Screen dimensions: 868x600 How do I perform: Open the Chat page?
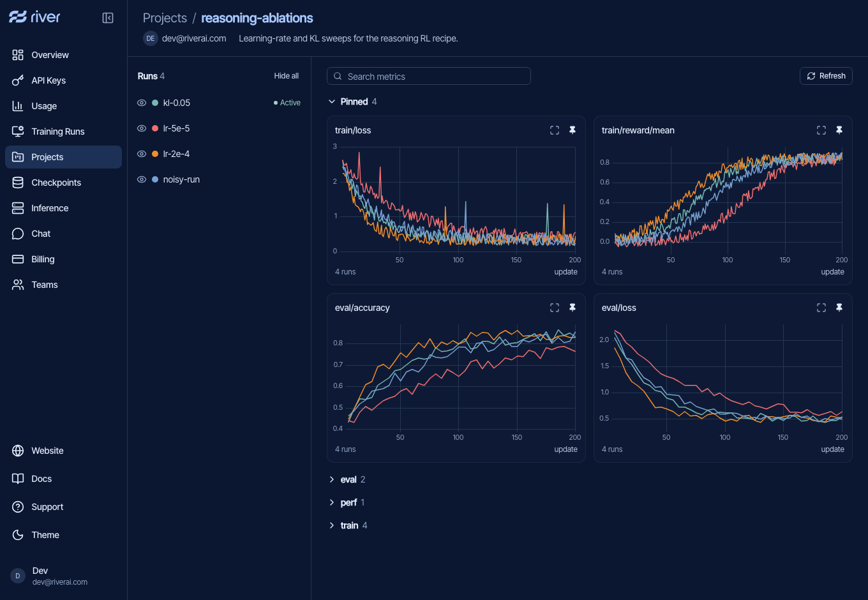click(63, 234)
